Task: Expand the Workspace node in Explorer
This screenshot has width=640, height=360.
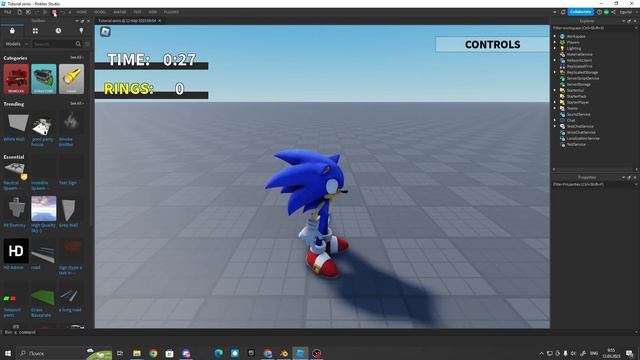Action: click(555, 36)
